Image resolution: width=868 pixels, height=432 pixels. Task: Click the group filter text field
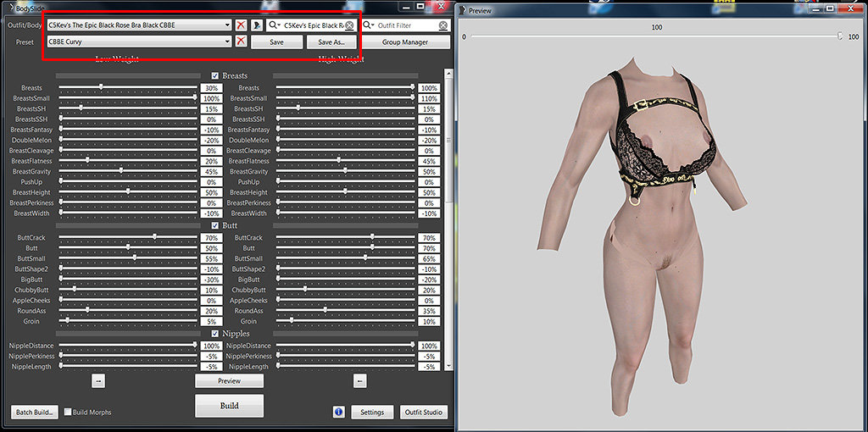point(313,25)
